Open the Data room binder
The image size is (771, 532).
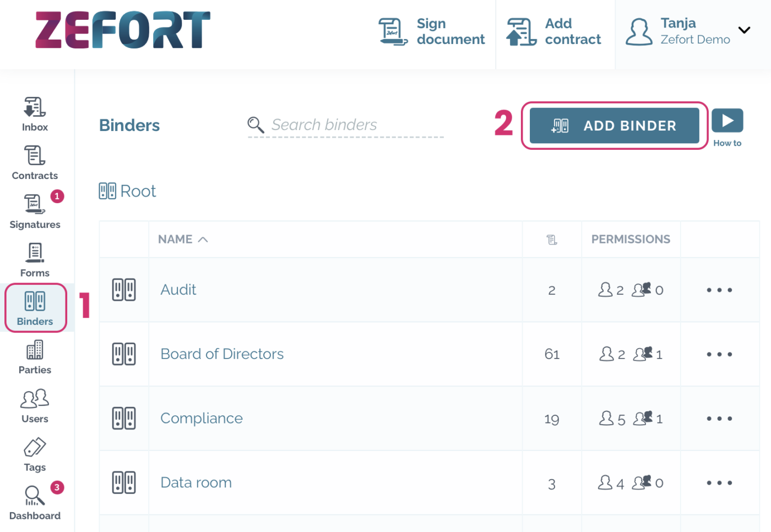pyautogui.click(x=196, y=483)
